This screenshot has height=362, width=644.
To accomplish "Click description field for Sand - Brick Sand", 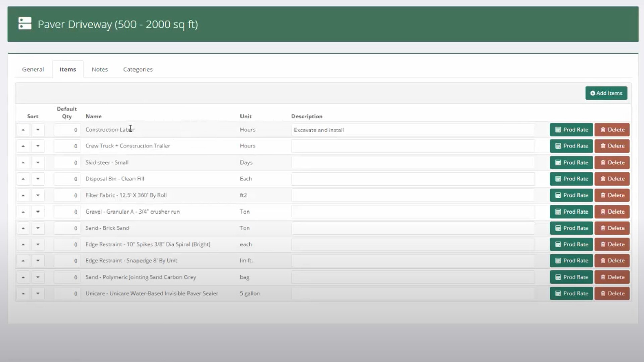I will pos(413,228).
